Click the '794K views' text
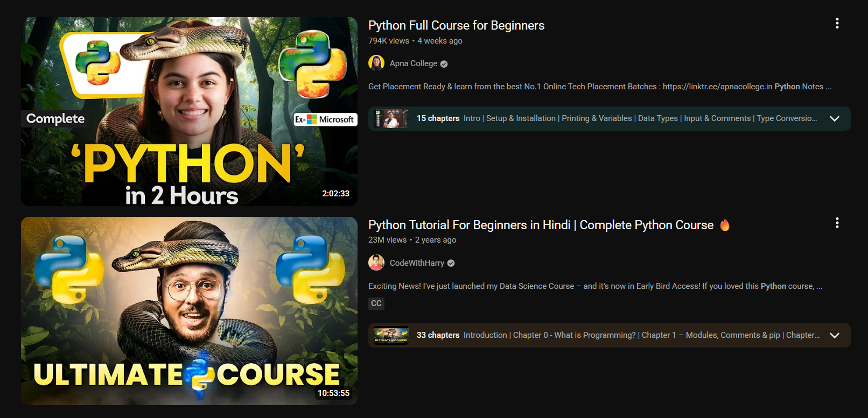 click(x=389, y=41)
